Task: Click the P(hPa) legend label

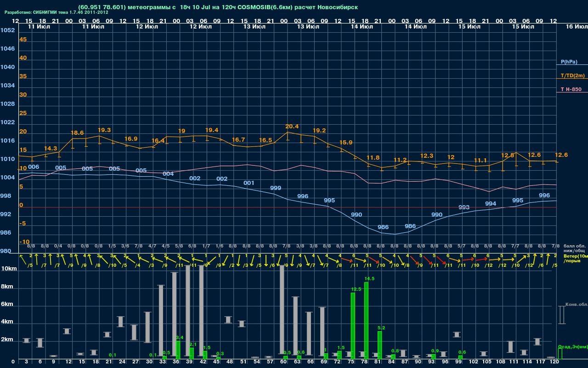Action: pyautogui.click(x=569, y=62)
